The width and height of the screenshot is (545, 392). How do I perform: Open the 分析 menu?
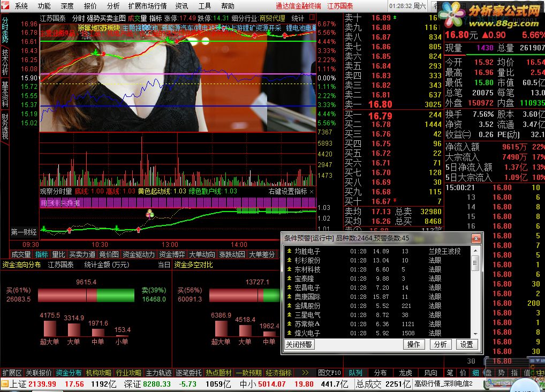(113, 6)
